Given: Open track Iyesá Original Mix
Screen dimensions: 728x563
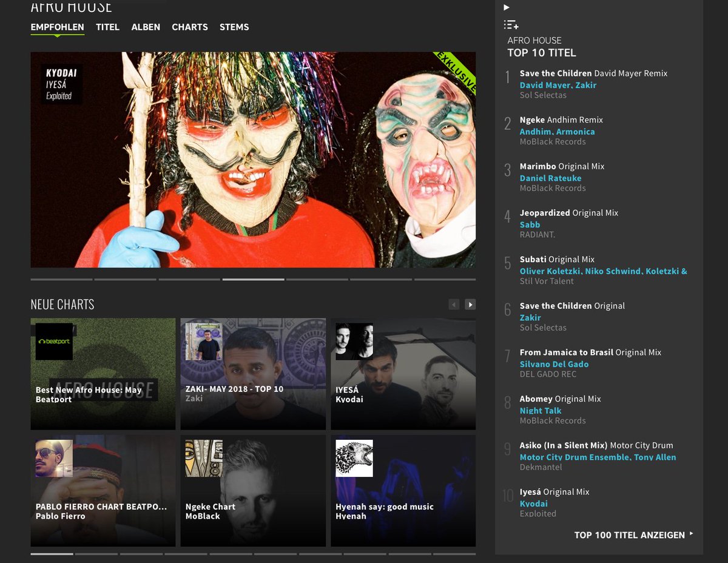Looking at the screenshot, I should tap(554, 492).
